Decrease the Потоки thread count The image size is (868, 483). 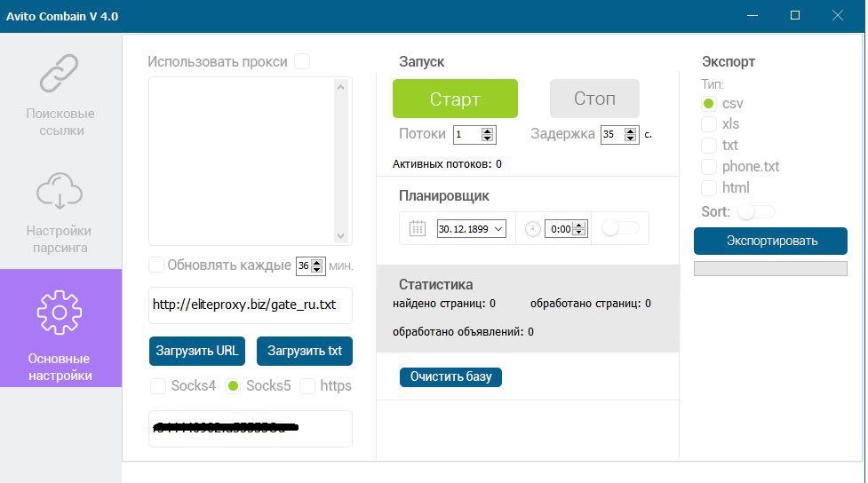487,138
